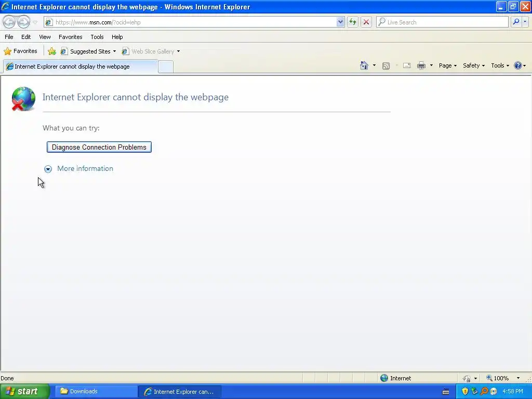Viewport: 532px width, 399px height.
Task: Click the Back navigation arrow
Action: (9, 22)
